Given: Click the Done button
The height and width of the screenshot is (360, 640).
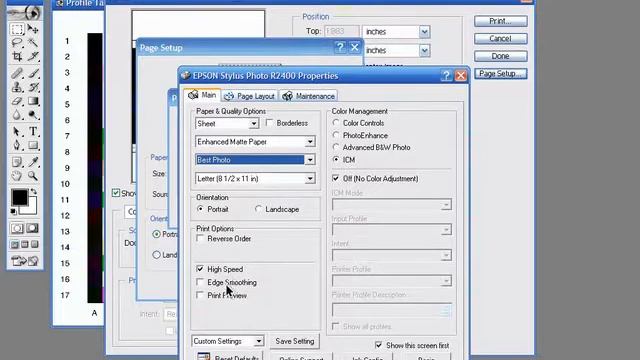Looking at the screenshot, I should (x=500, y=56).
